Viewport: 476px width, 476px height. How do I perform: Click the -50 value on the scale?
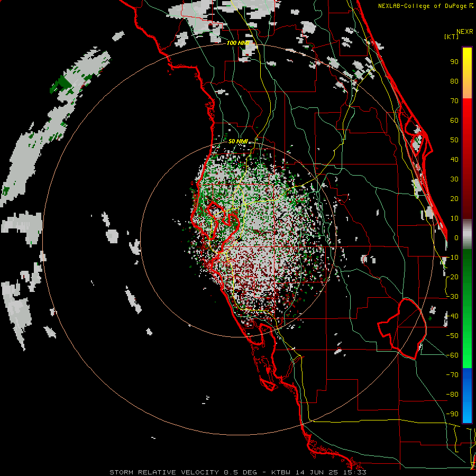click(452, 336)
